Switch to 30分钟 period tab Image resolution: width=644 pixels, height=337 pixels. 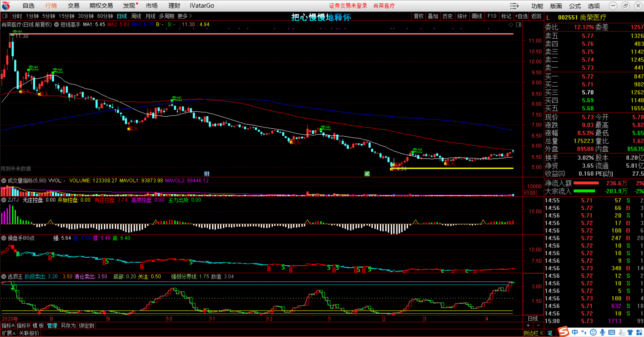(86, 16)
